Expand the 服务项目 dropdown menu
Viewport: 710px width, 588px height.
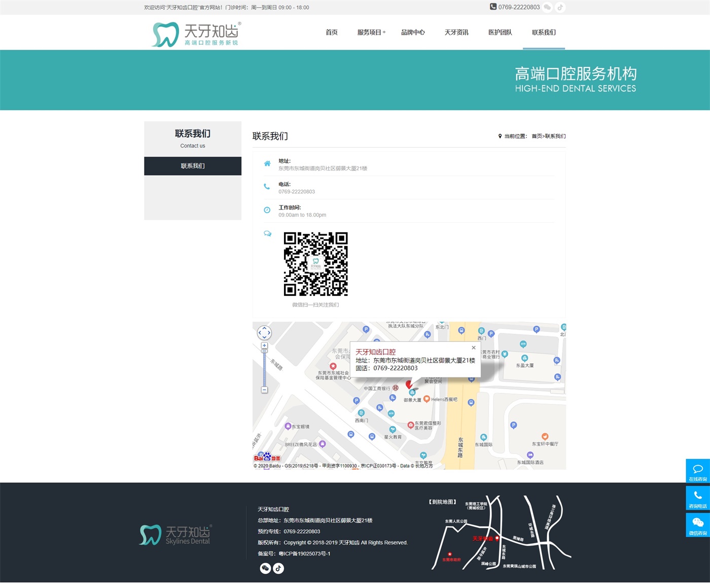(x=371, y=32)
